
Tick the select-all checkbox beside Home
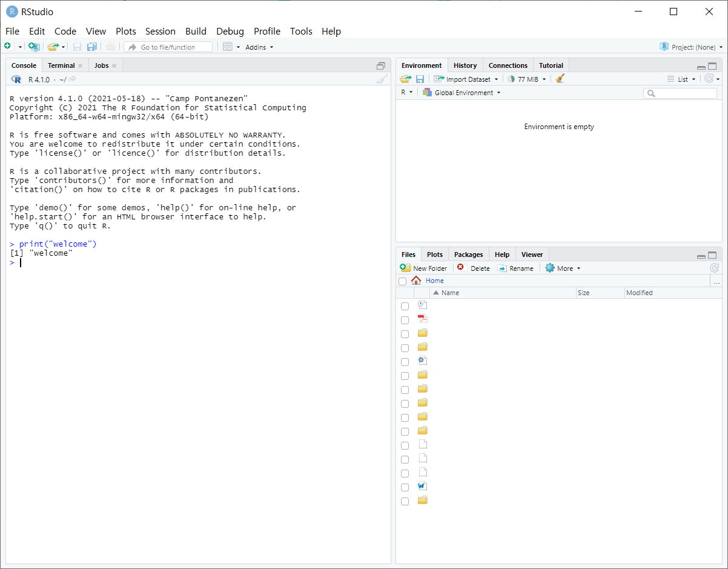click(402, 281)
